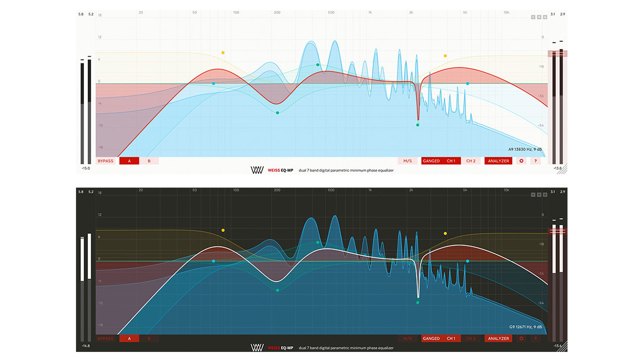Open settings gear in the light-themed EQ
The image size is (644, 362).
[521, 161]
